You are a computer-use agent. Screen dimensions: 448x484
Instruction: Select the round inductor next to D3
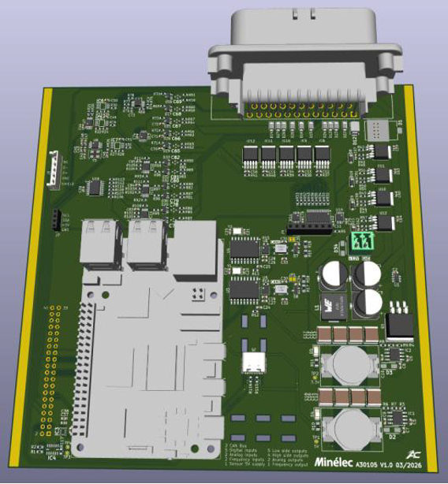coord(351,365)
